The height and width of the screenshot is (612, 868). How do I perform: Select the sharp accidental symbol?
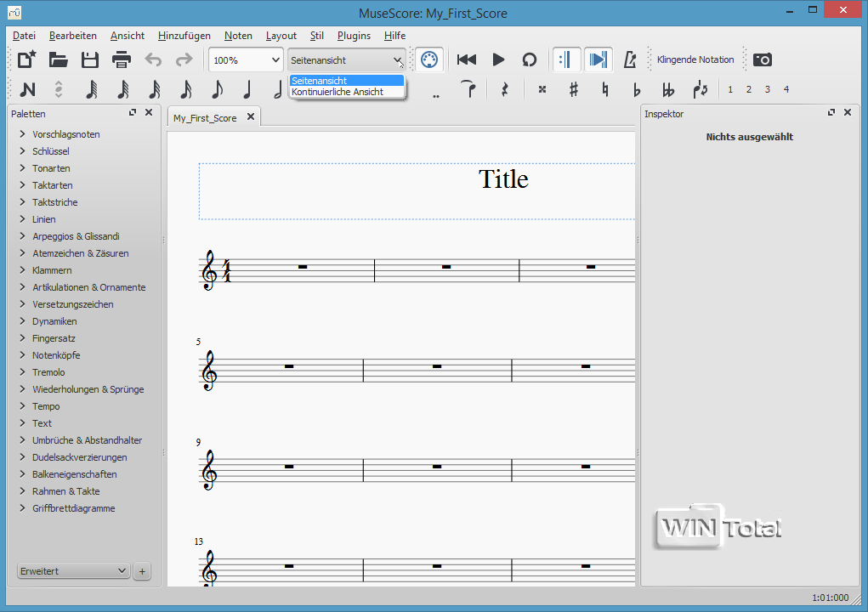(574, 89)
